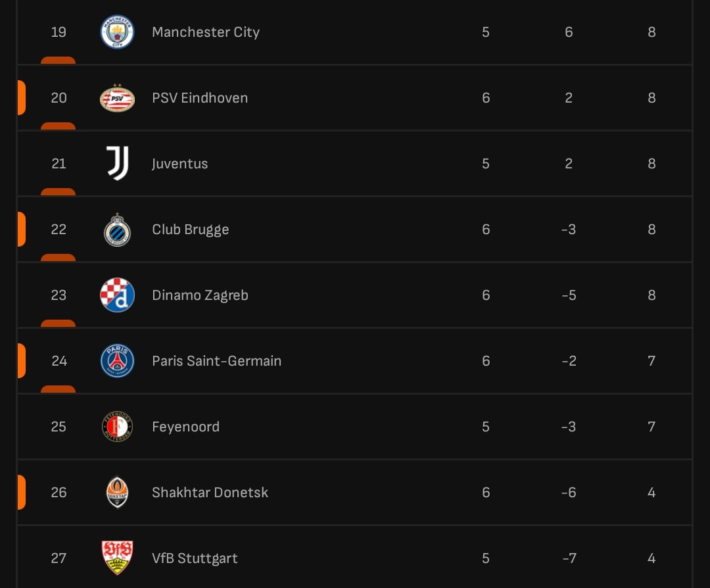Open the Manchester City team link
This screenshot has height=588, width=710.
pyautogui.click(x=206, y=32)
